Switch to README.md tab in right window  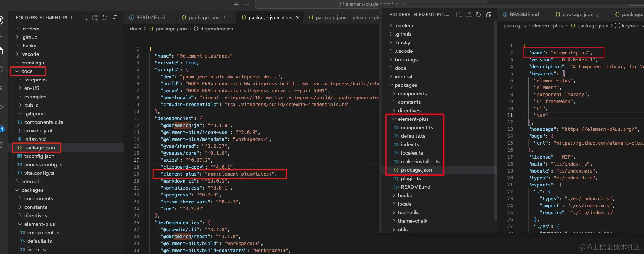(x=521, y=15)
